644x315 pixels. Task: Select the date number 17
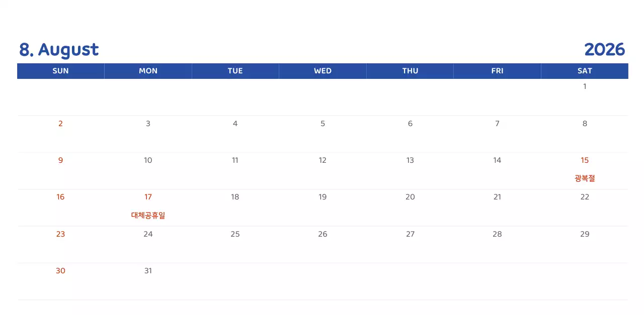(x=148, y=197)
